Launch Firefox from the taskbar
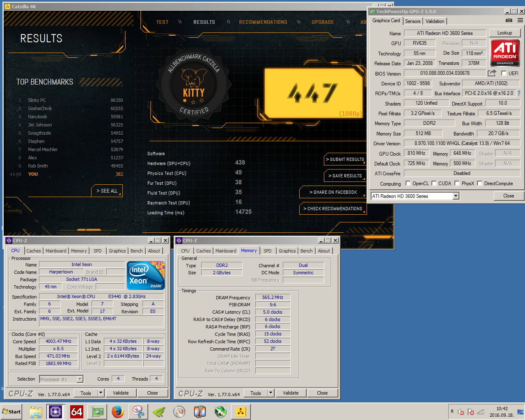525x420 pixels. tap(118, 412)
